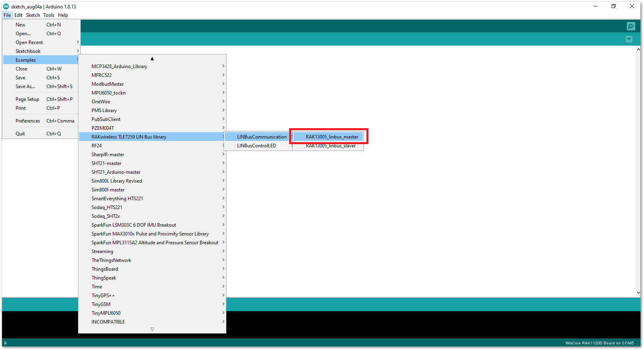Open Sim800L Library Revised examples
The height and width of the screenshot is (350, 644).
pyautogui.click(x=152, y=181)
